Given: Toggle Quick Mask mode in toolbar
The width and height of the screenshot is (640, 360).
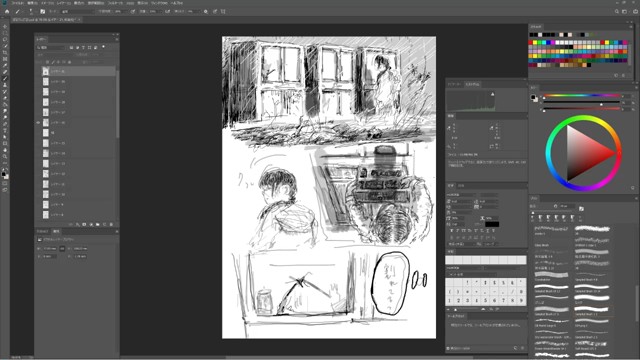Looking at the screenshot, I should coord(5,183).
